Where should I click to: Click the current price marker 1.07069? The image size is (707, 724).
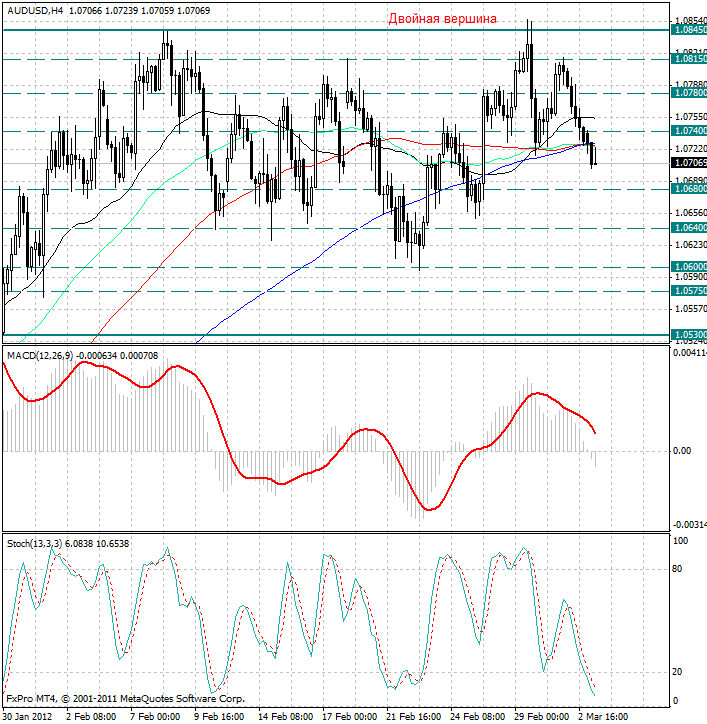690,162
